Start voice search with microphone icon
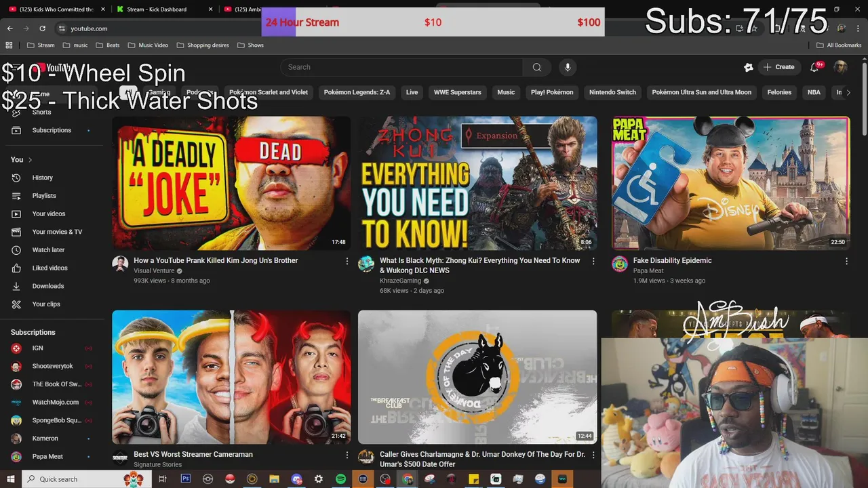 568,67
